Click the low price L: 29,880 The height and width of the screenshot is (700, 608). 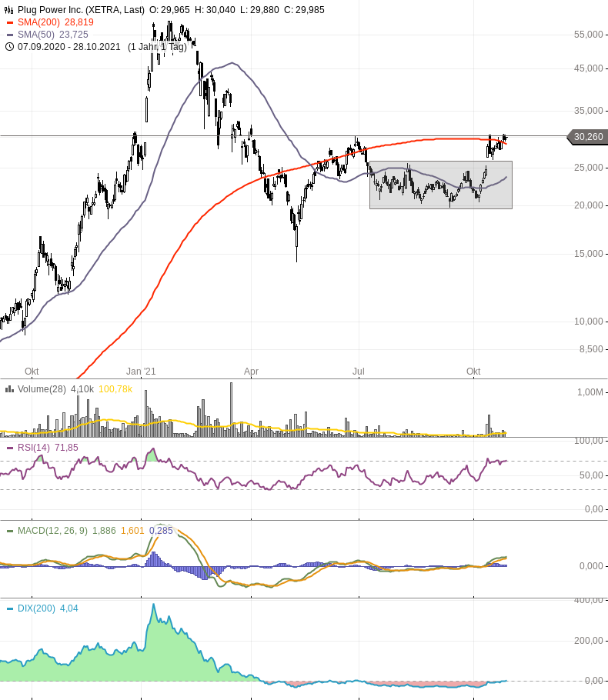259,10
